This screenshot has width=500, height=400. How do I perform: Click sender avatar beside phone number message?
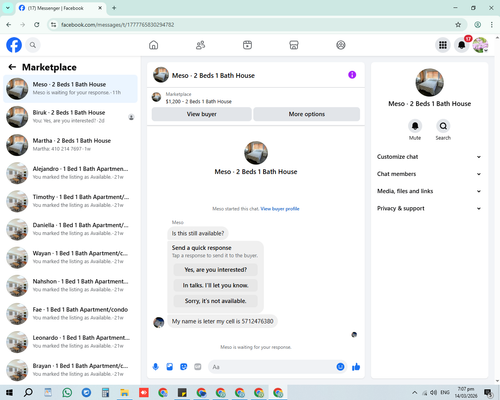point(159,322)
